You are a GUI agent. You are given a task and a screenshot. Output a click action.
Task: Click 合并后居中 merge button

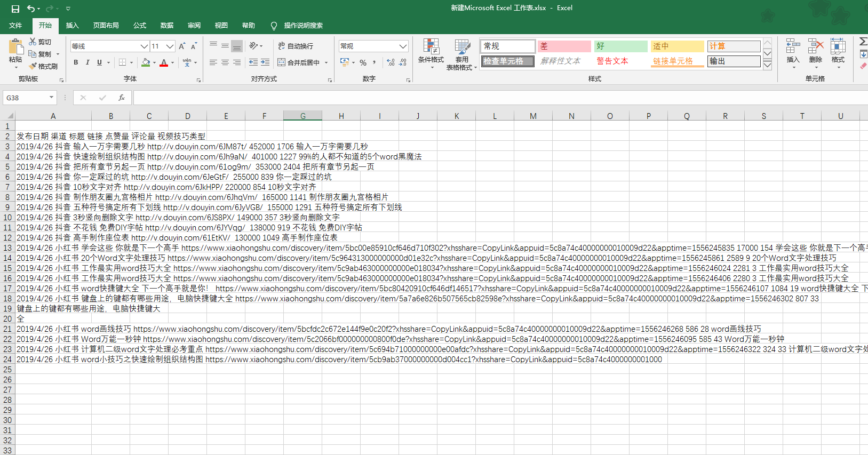(299, 62)
